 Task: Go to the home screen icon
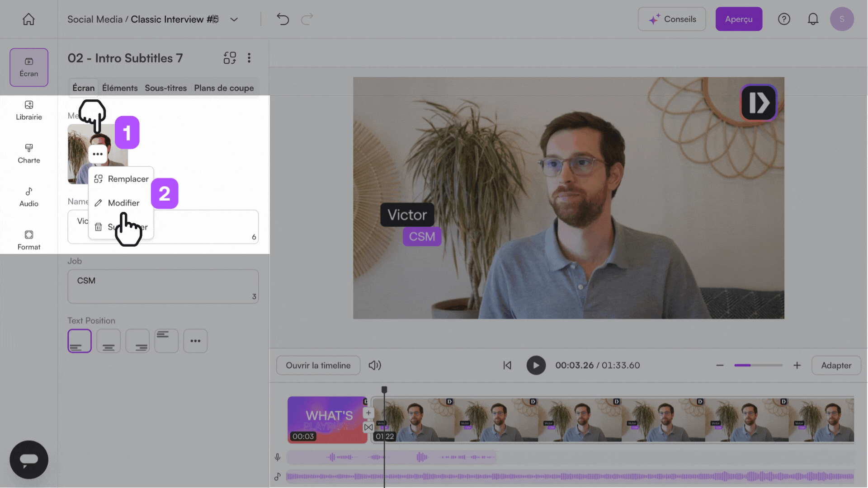(28, 19)
